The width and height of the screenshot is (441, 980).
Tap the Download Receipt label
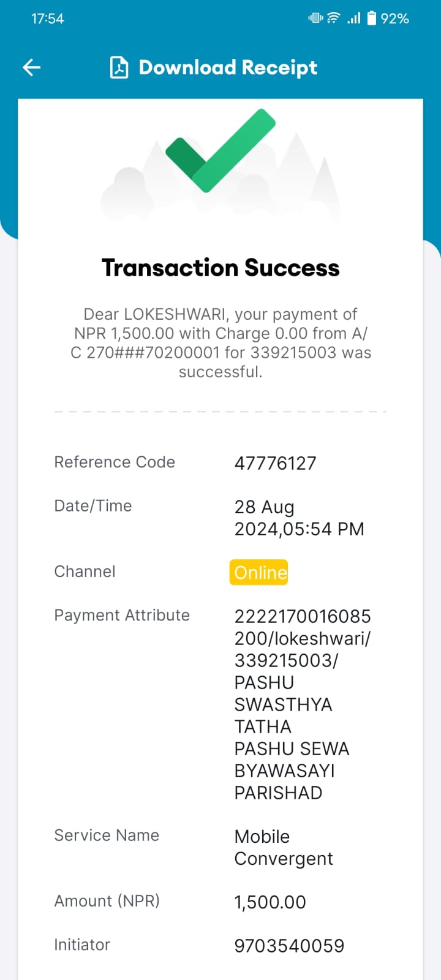(228, 67)
